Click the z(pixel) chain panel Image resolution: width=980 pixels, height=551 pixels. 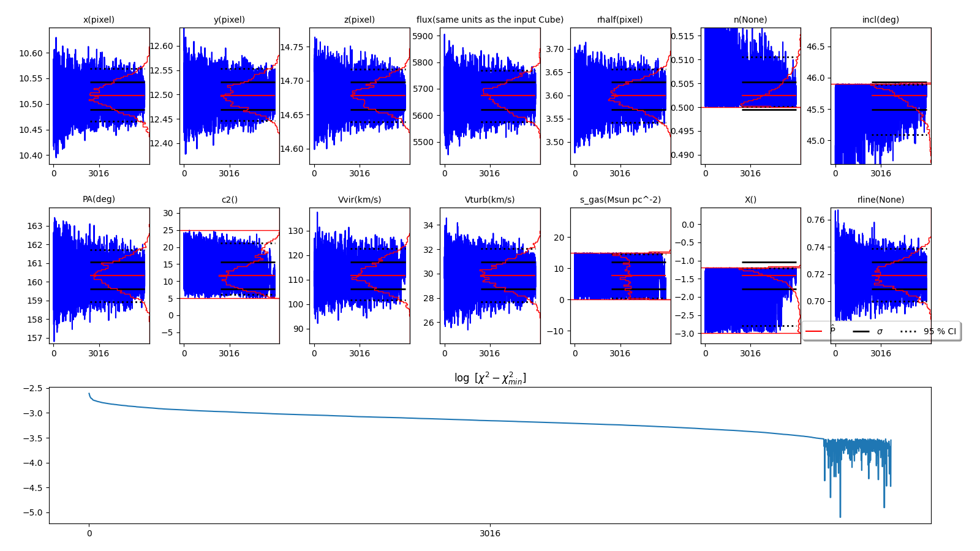[x=360, y=96]
